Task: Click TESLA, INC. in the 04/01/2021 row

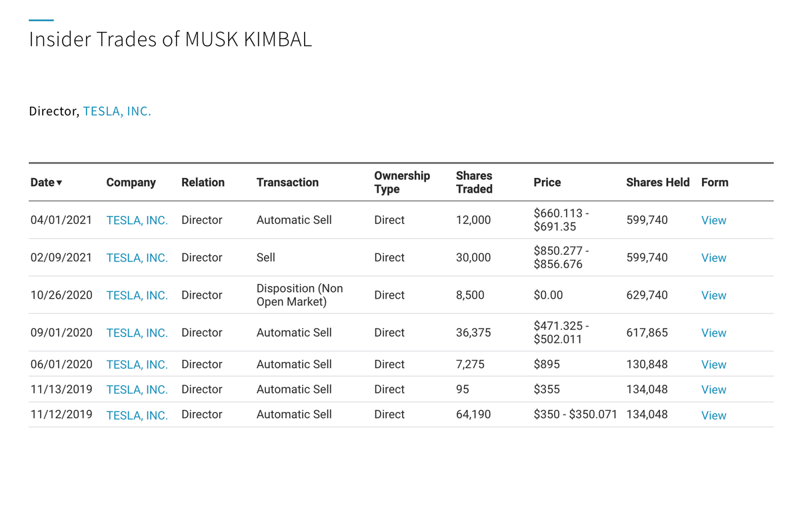Action: tap(137, 221)
